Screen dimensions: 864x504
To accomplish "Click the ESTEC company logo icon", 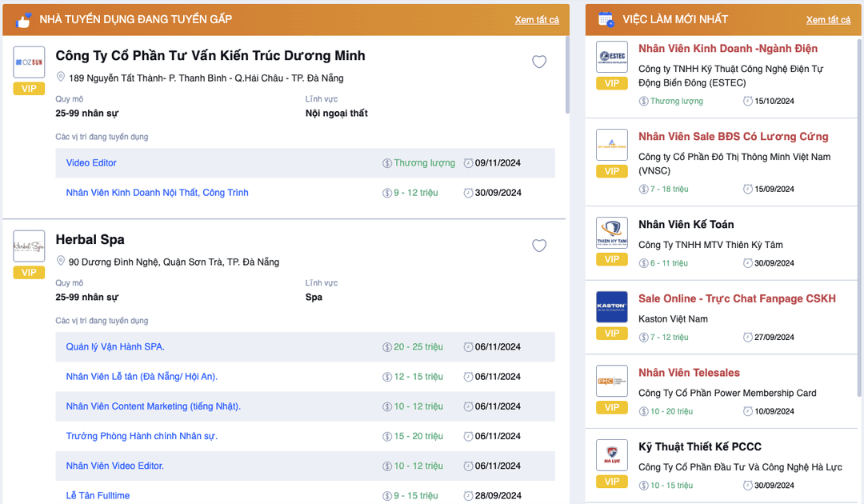I will click(612, 57).
